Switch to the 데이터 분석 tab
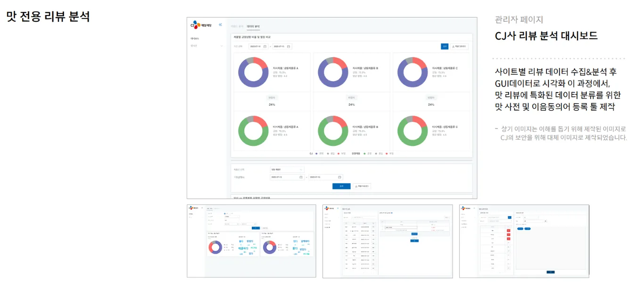 pos(253,26)
